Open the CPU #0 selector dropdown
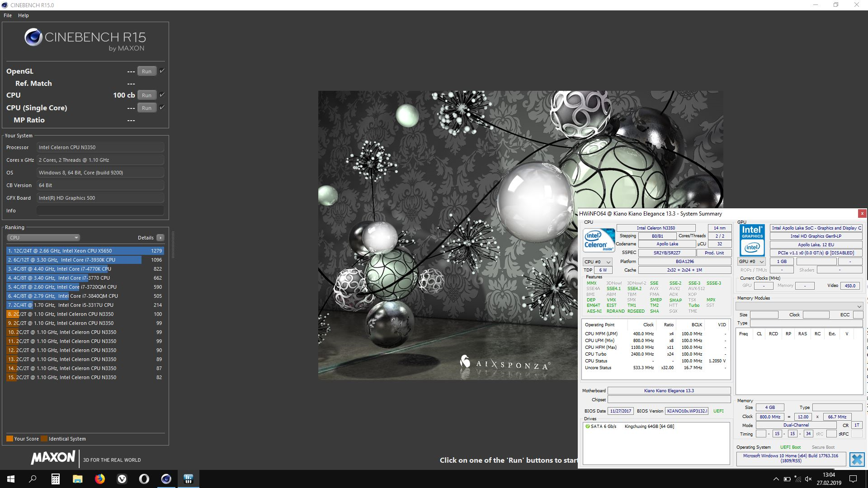The width and height of the screenshot is (868, 488). pos(597,262)
